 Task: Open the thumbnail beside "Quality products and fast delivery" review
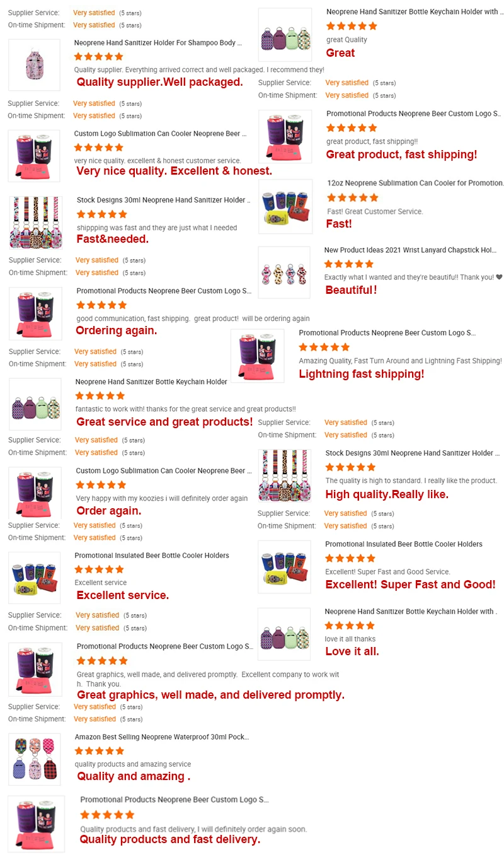[35, 823]
